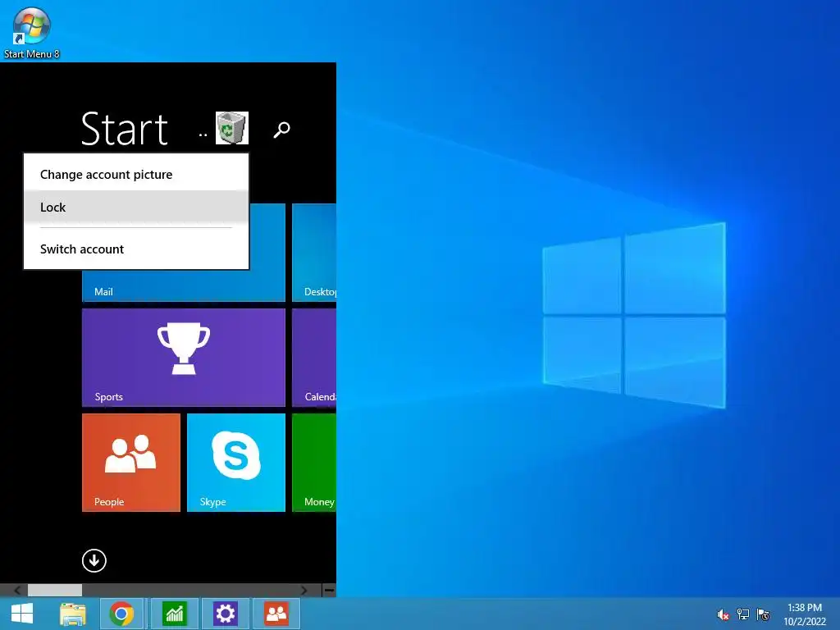Open the People app on taskbar
This screenshot has height=630, width=840.
[276, 614]
